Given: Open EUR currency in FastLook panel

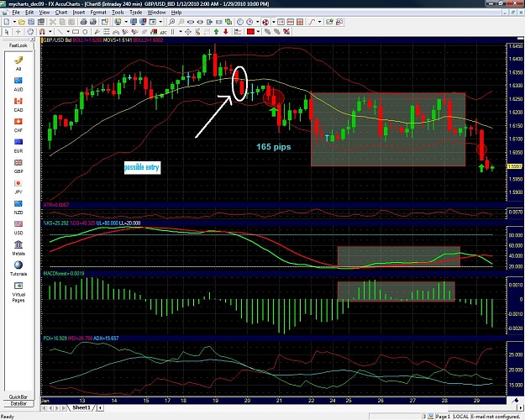Looking at the screenshot, I should click(x=18, y=145).
